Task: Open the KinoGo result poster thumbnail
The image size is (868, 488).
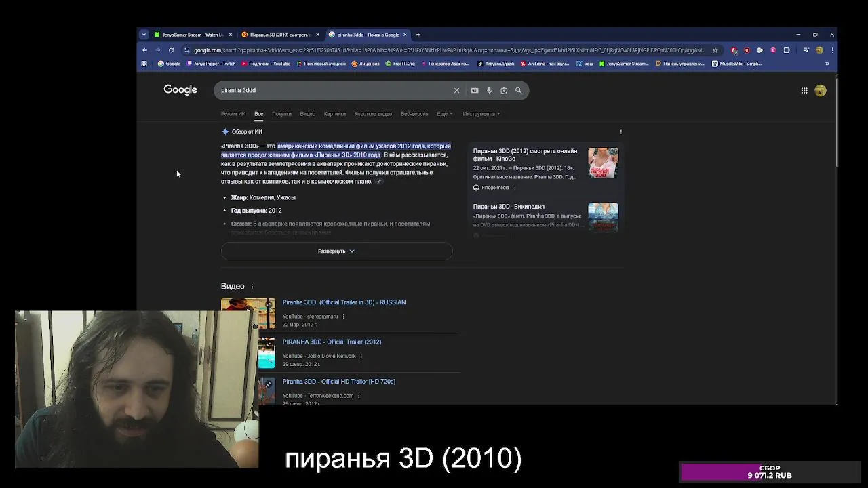Action: coord(603,163)
